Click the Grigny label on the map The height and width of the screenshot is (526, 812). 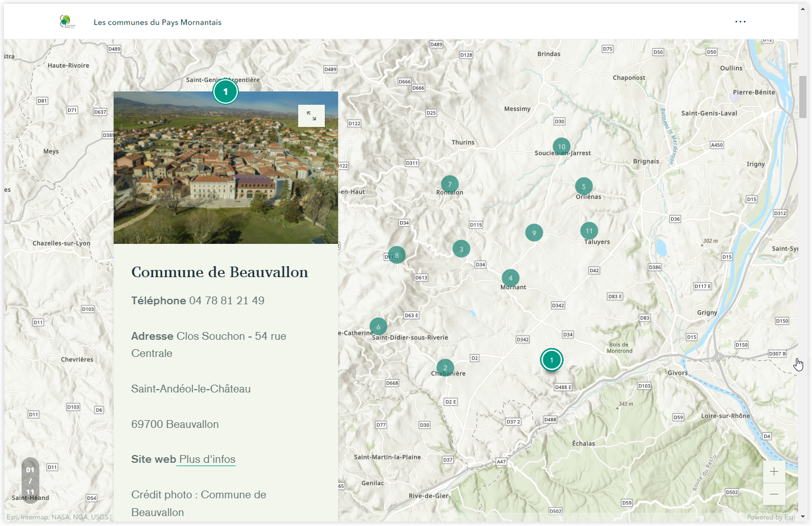tap(707, 313)
